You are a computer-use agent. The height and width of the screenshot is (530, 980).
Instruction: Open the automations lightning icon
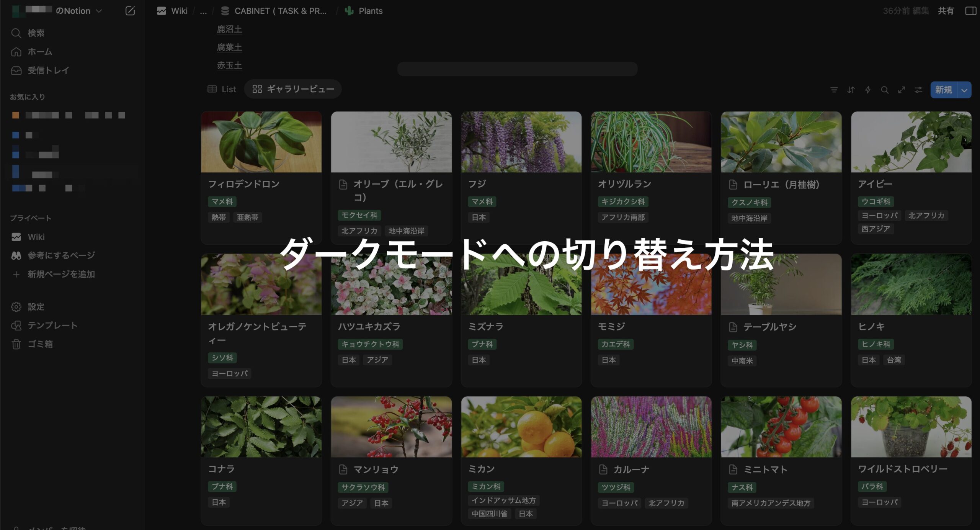click(x=868, y=90)
